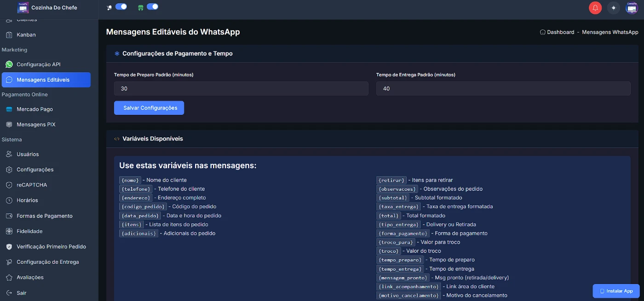Click the Instalar App button
This screenshot has height=301, width=644.
click(x=616, y=291)
